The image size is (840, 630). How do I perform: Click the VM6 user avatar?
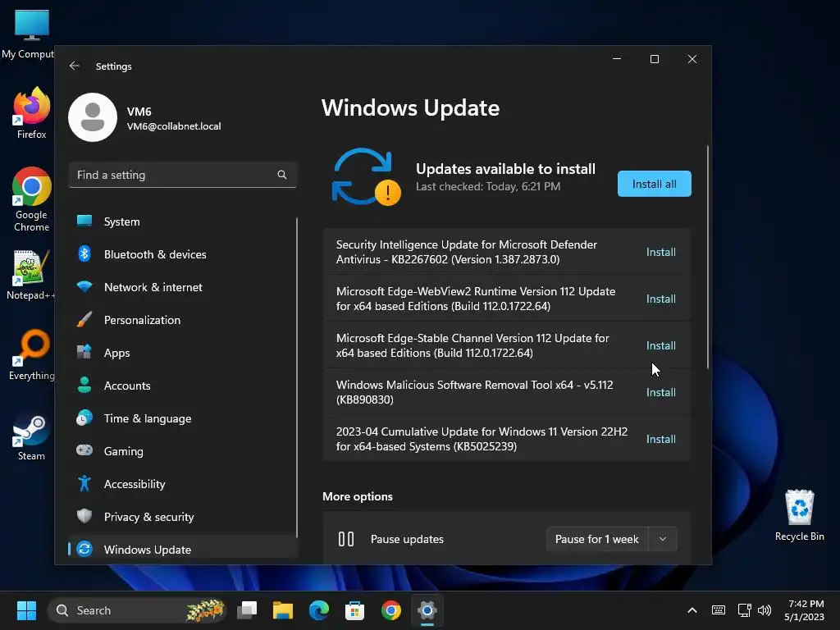[93, 117]
